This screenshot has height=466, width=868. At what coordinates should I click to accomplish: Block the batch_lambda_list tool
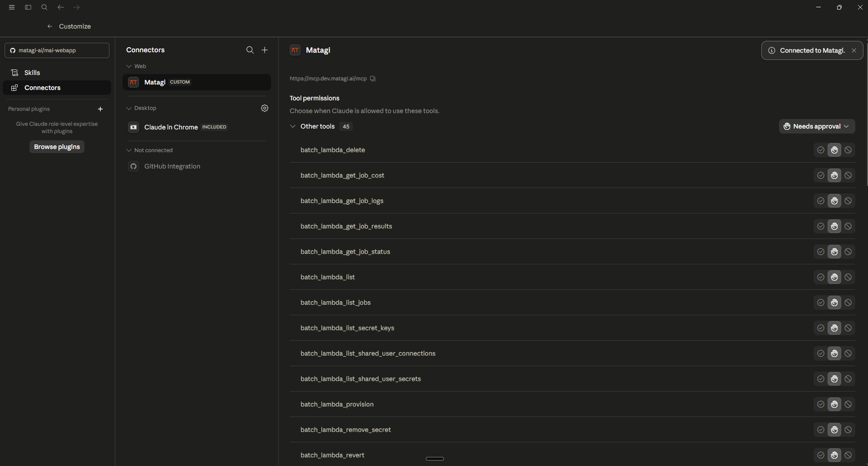point(848,277)
